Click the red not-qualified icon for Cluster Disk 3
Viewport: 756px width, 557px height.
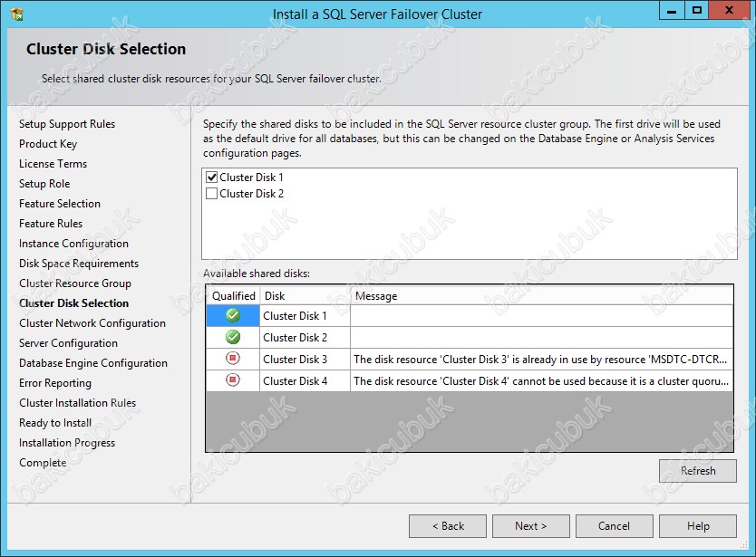coord(233,359)
